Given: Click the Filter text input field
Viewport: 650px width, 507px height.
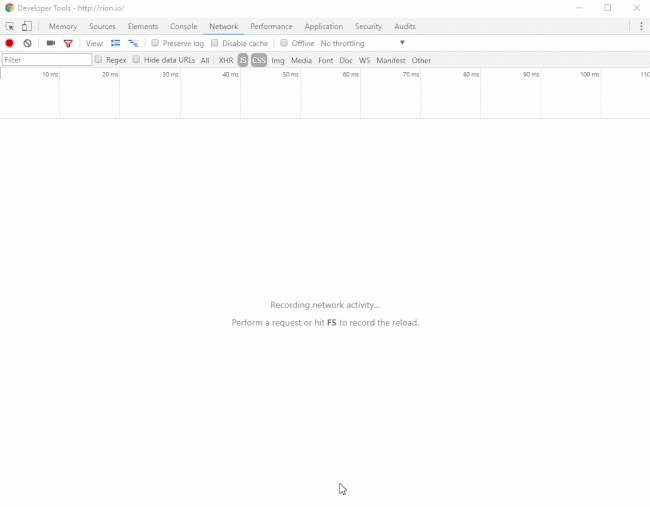Looking at the screenshot, I should [x=47, y=60].
